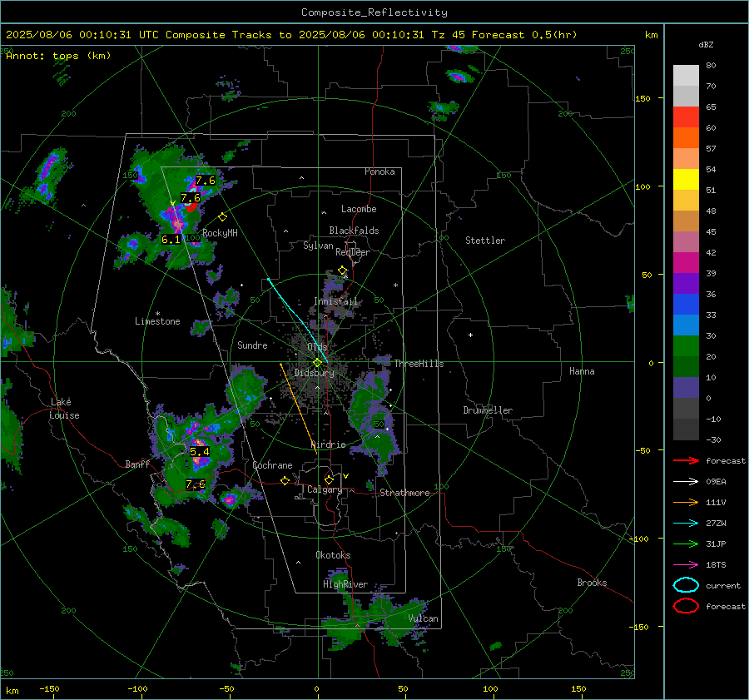Click the cyan 27ZW track line on map

point(298,319)
